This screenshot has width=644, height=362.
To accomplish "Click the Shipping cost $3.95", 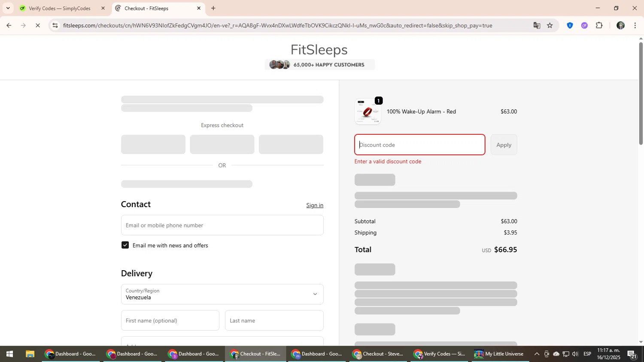I will pos(510,232).
